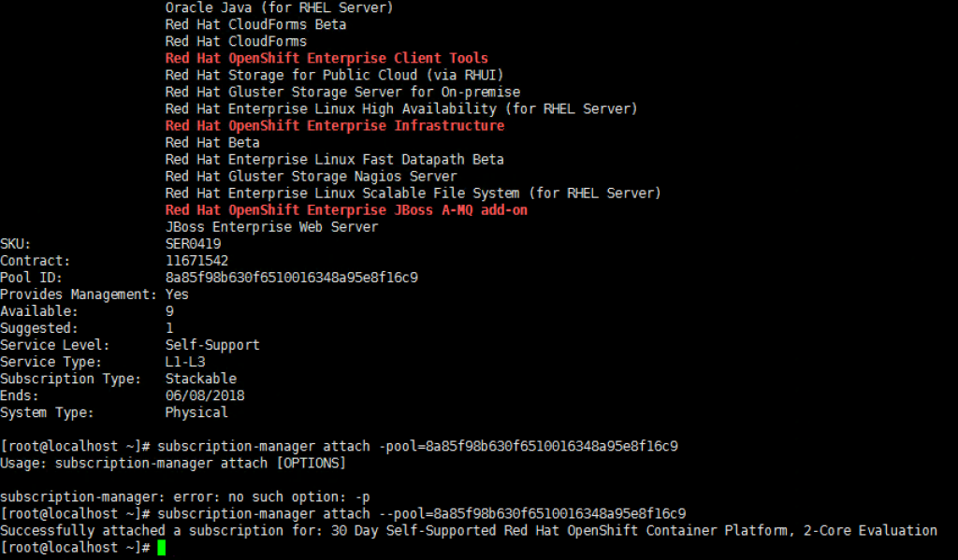Click the System Type value Physical
The height and width of the screenshot is (560, 958).
pyautogui.click(x=196, y=412)
